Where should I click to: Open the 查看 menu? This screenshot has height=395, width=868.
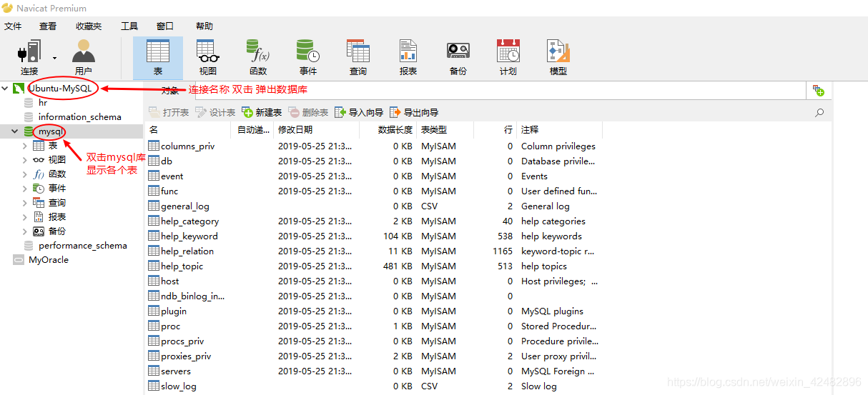pyautogui.click(x=48, y=26)
